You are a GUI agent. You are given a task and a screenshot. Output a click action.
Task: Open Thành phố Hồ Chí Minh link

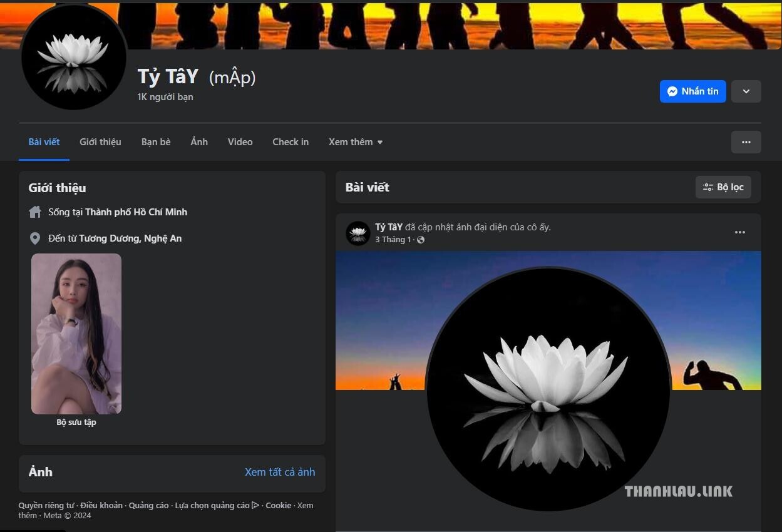136,212
